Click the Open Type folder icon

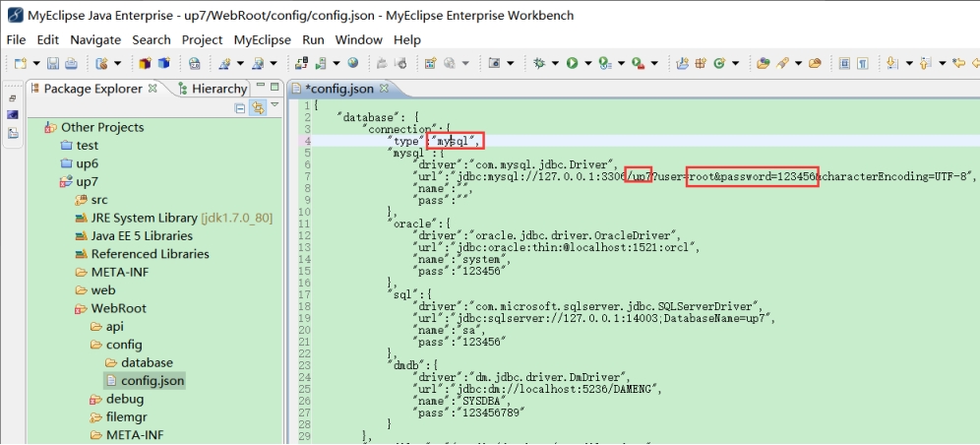point(763,63)
